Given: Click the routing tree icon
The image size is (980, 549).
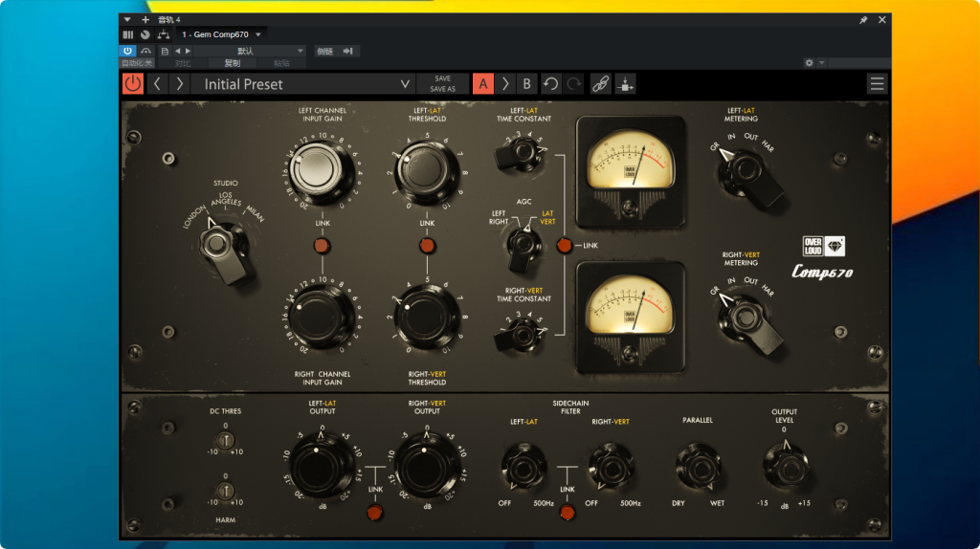Looking at the screenshot, I should (x=163, y=34).
